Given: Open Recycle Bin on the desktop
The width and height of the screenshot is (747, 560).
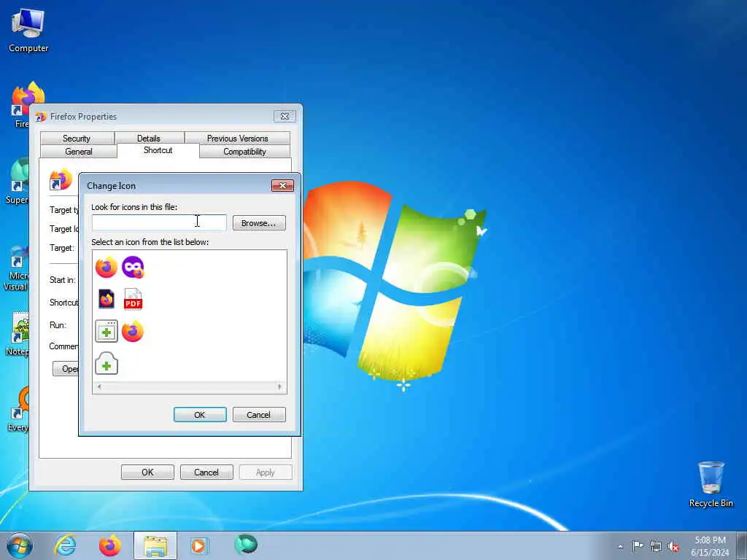Looking at the screenshot, I should [x=711, y=484].
